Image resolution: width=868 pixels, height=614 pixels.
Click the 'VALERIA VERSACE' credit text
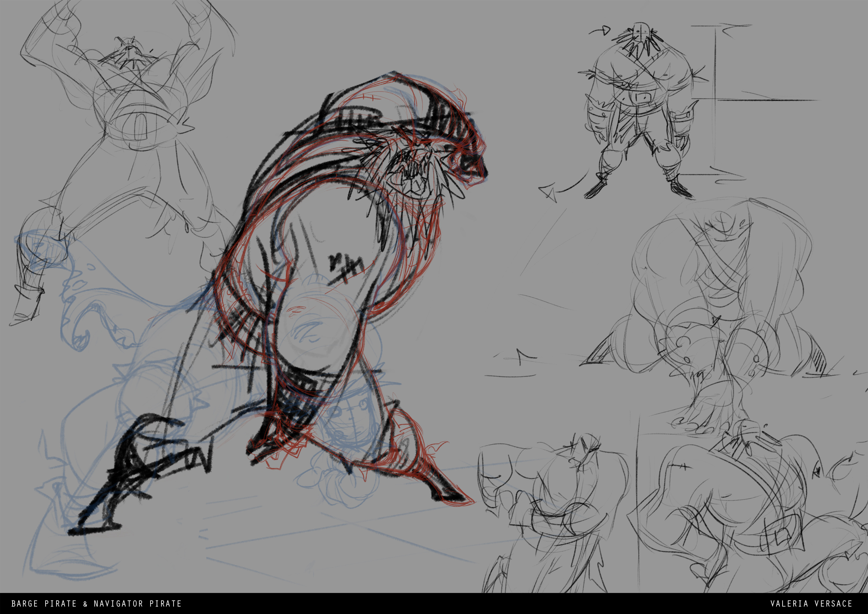[x=811, y=603]
